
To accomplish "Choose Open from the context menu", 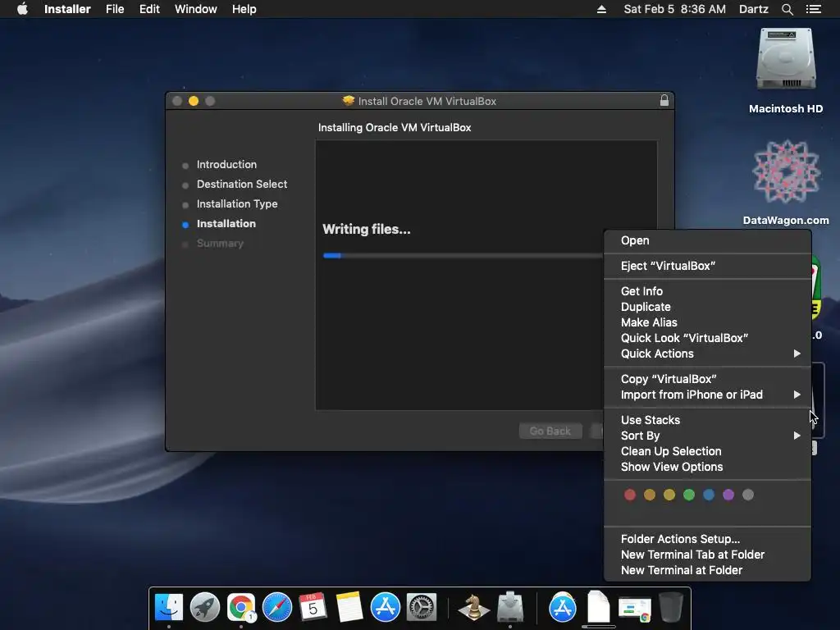I will [x=707, y=240].
